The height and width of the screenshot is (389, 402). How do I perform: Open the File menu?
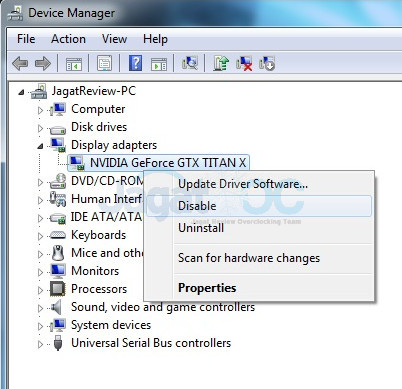click(x=26, y=39)
